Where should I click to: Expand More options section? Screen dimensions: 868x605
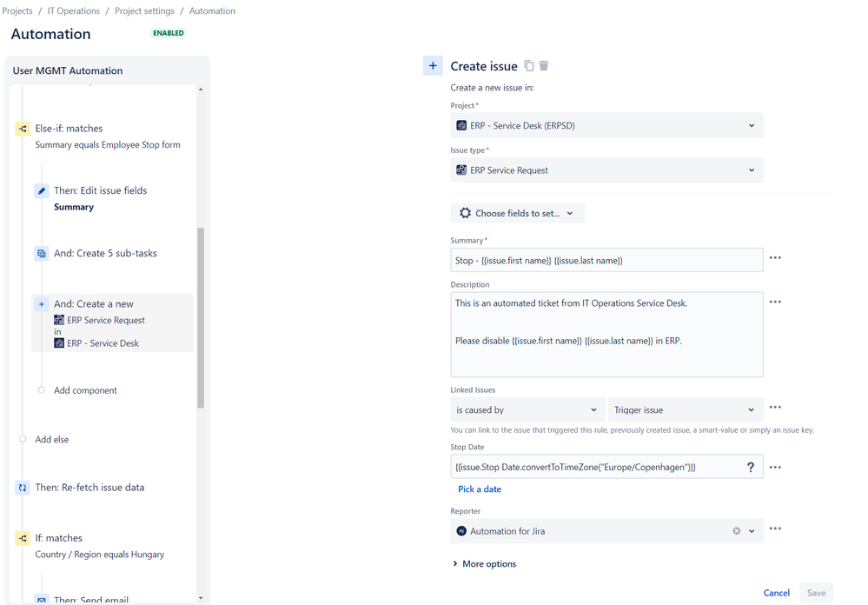click(484, 564)
